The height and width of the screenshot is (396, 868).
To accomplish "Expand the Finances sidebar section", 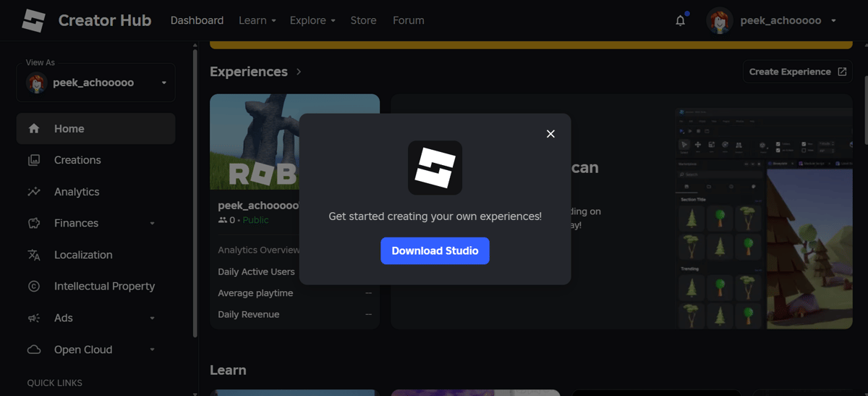I will [x=152, y=224].
